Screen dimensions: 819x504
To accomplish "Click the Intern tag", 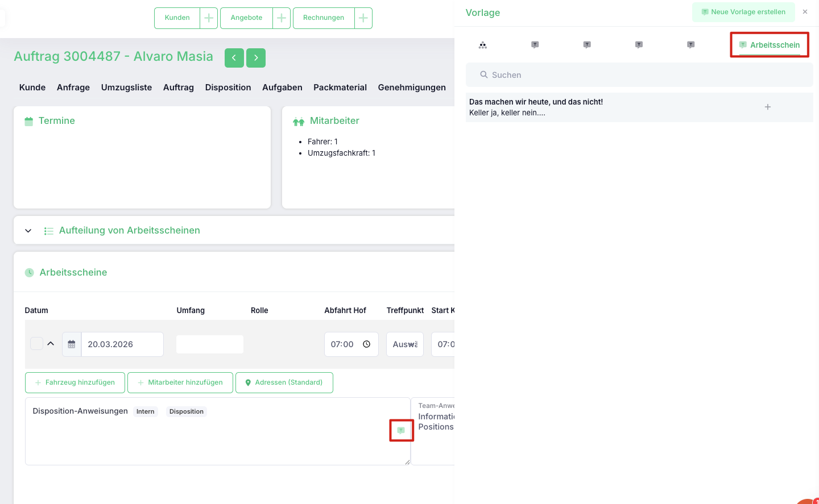I will tap(146, 411).
